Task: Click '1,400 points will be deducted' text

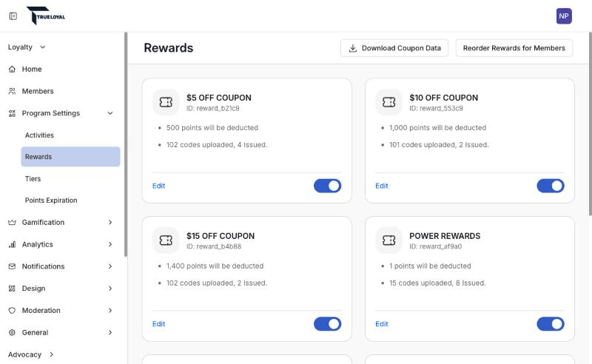Action: (x=215, y=266)
